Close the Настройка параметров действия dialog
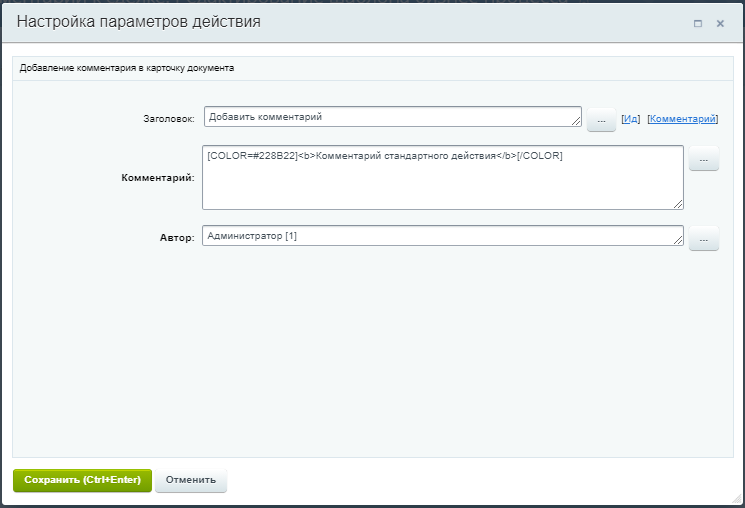745x508 pixels. [720, 23]
